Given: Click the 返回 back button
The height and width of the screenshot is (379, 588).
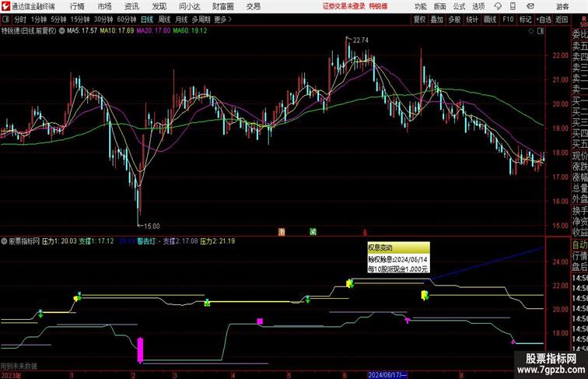Looking at the screenshot, I should 562,19.
